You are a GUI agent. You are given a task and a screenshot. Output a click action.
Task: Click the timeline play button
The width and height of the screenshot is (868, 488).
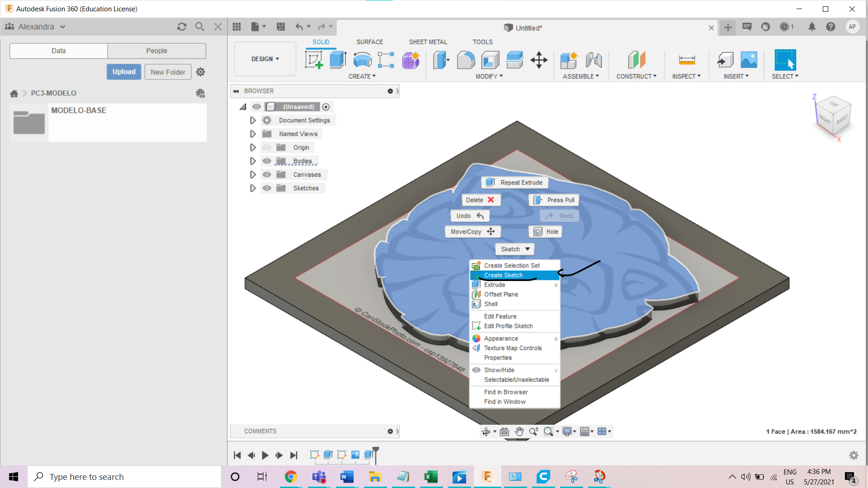(x=265, y=455)
